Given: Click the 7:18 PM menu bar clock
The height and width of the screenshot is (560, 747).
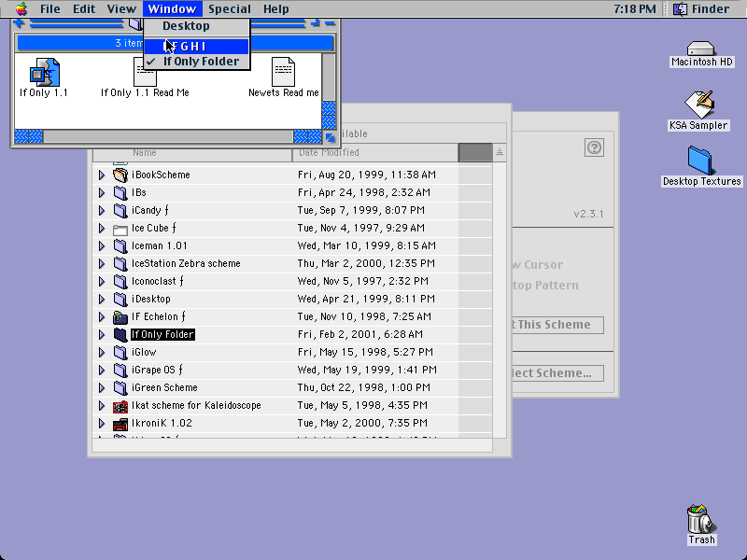Looking at the screenshot, I should pyautogui.click(x=634, y=8).
